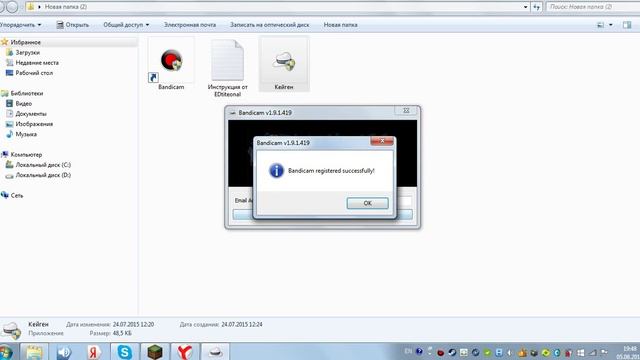Image resolution: width=640 pixels, height=360 pixels.
Task: Open Yandex Browser from the taskbar
Action: point(184,352)
